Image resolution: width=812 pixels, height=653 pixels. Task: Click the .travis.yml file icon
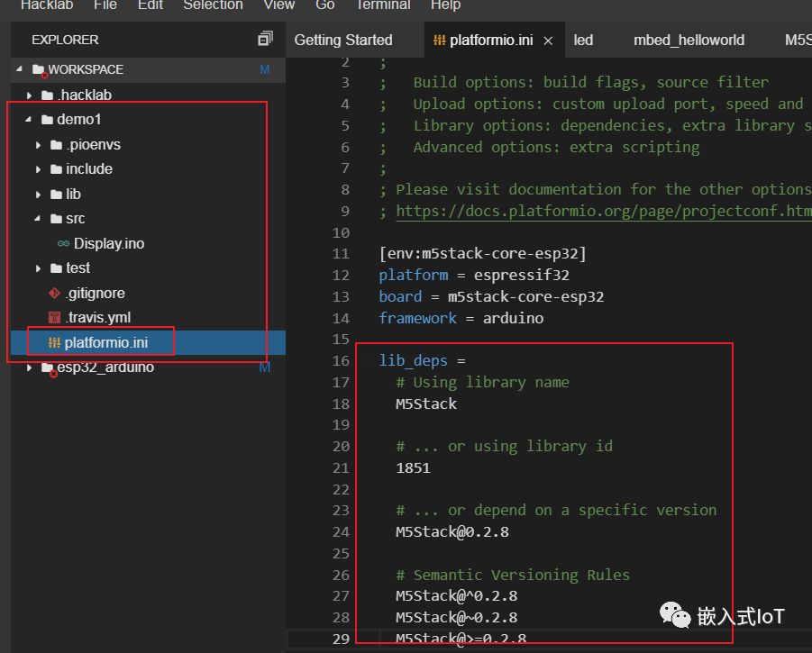tap(53, 318)
